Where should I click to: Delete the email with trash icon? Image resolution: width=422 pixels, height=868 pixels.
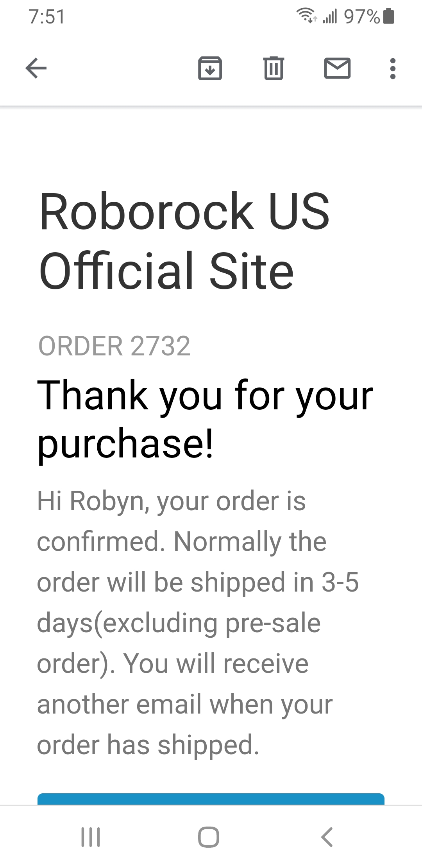tap(274, 68)
